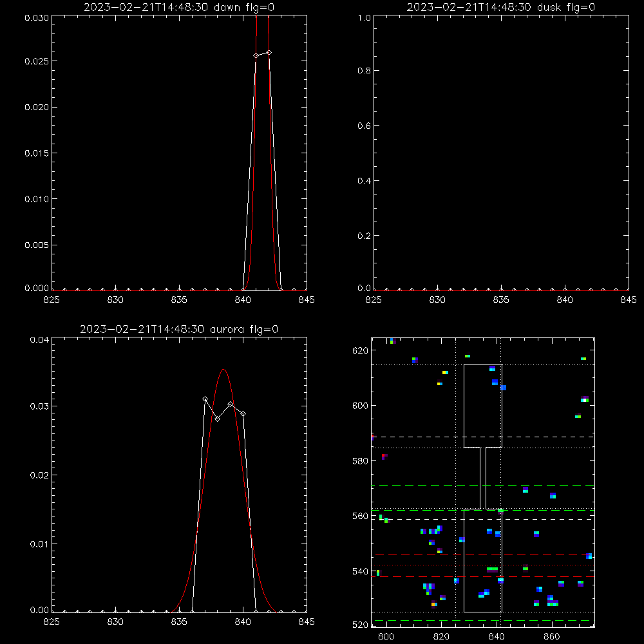This screenshot has height=644, width=644.
Task: Click the 540 y-axis label on detector image
Action: [x=360, y=571]
